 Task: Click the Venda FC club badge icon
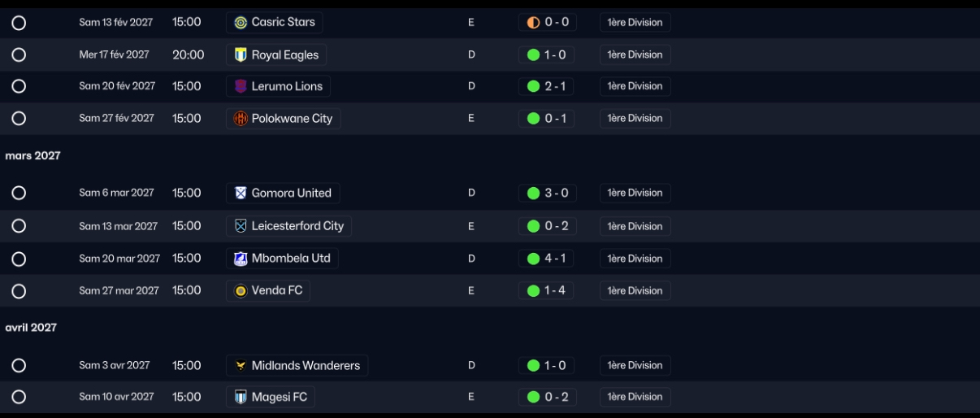click(241, 291)
